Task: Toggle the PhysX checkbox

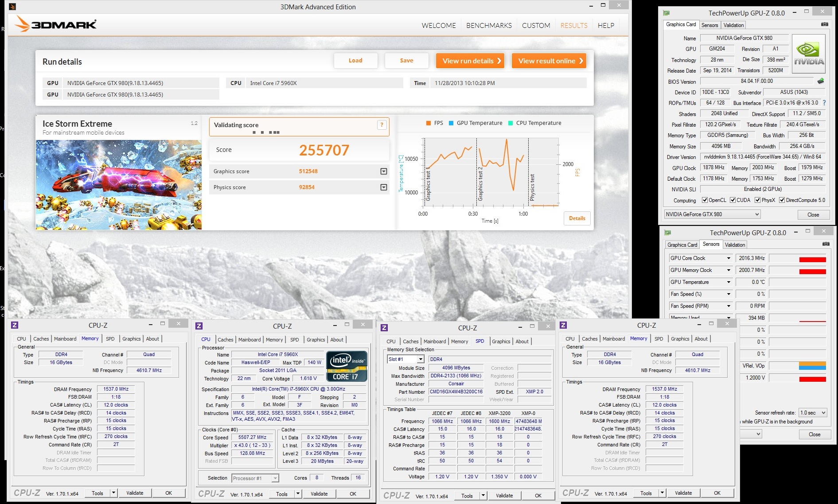Action: coord(757,200)
